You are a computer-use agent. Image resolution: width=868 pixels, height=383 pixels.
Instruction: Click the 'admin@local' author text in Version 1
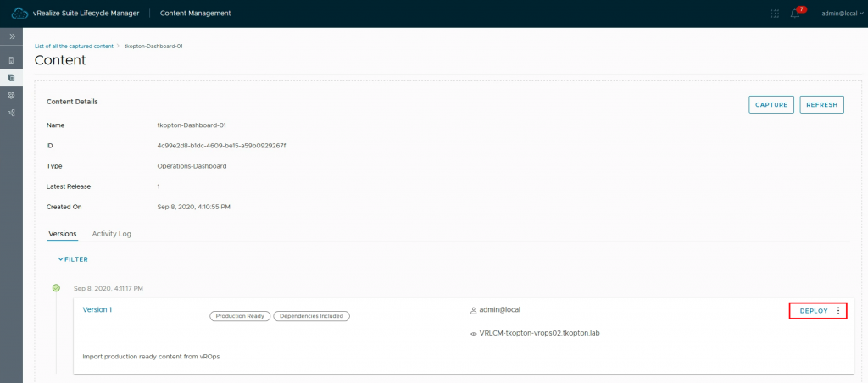[x=500, y=310]
